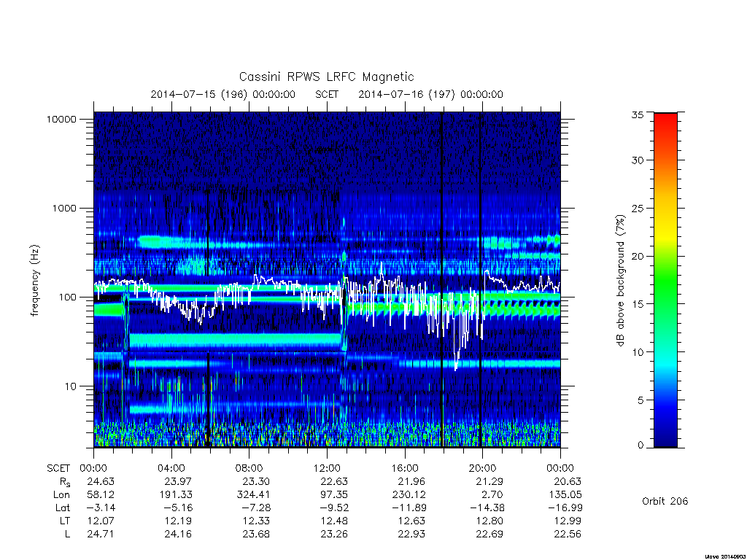
Task: Click the '5' color bar tick label
Action: click(640, 400)
